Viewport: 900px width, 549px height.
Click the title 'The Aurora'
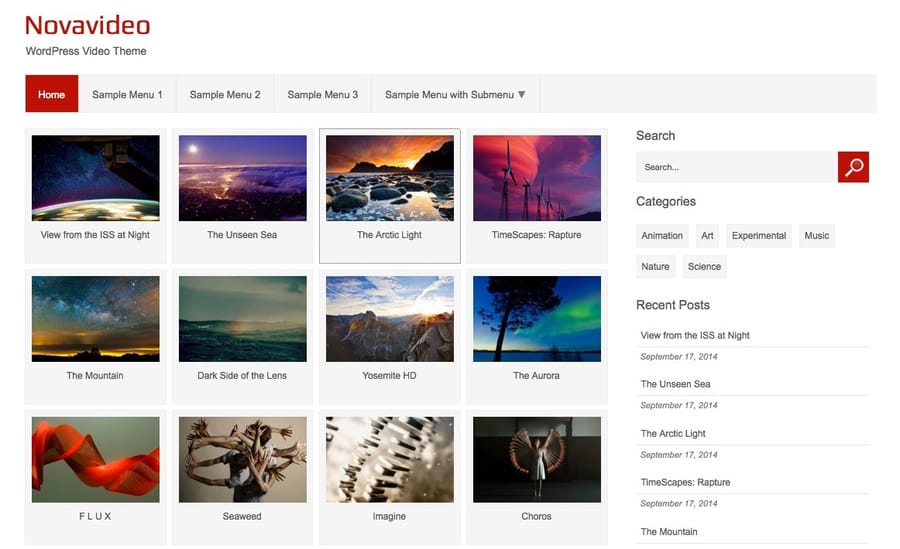[537, 376]
